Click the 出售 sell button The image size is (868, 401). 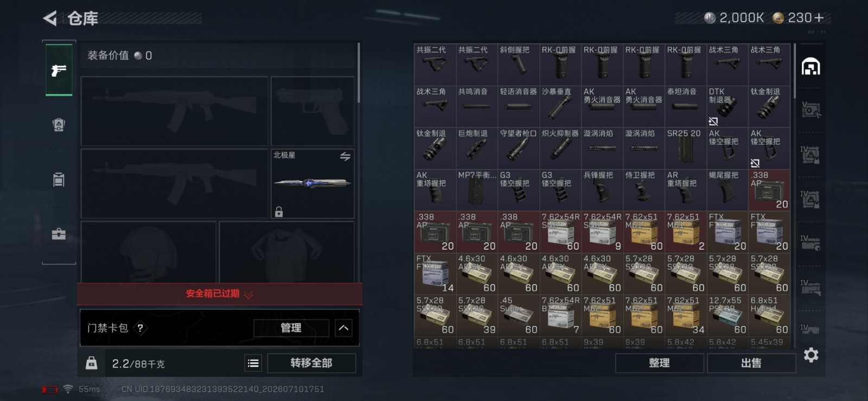[751, 363]
